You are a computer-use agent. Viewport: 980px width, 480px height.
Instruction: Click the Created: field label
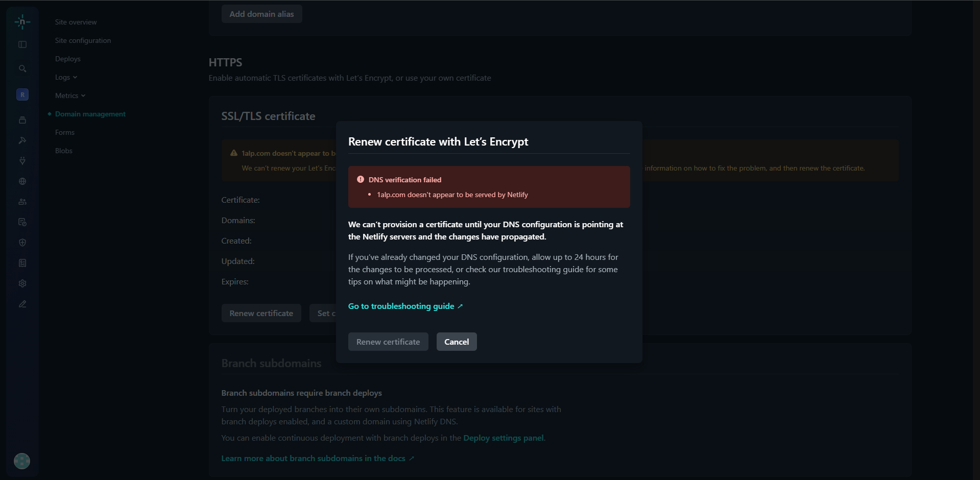(236, 241)
